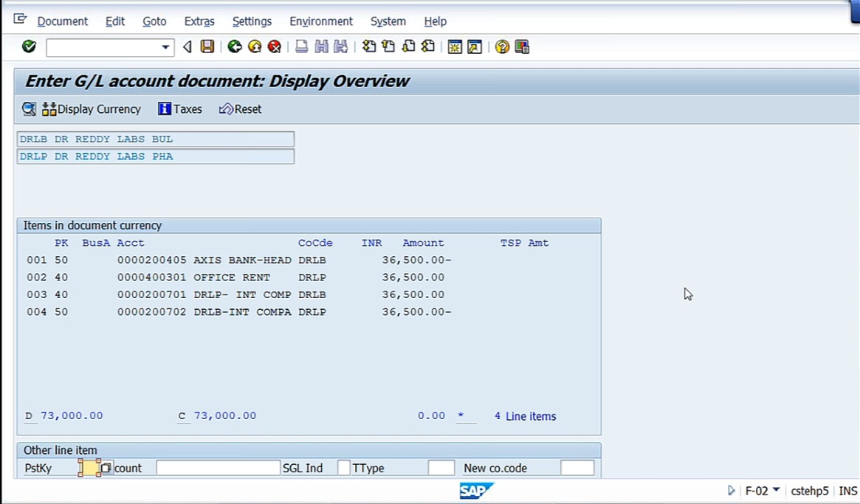Click the choose detail magnifier icon
860x504 pixels.
(29, 109)
